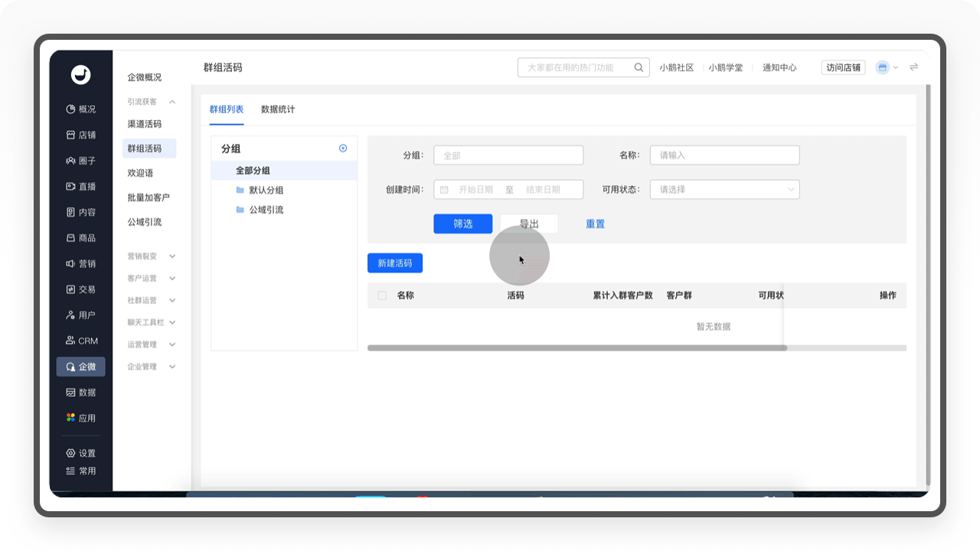The width and height of the screenshot is (980, 551).
Task: Click the 累计入群客户数 column header
Action: [x=622, y=295]
